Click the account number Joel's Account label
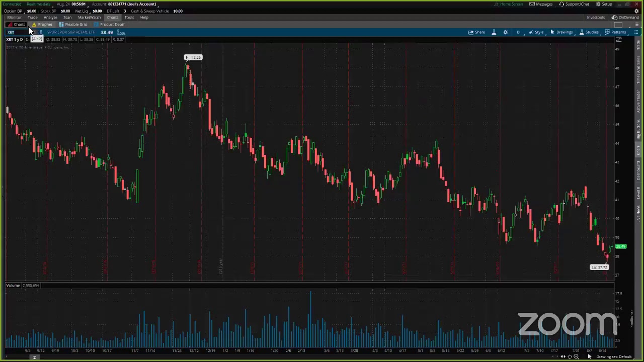The height and width of the screenshot is (362, 644). pyautogui.click(x=124, y=4)
